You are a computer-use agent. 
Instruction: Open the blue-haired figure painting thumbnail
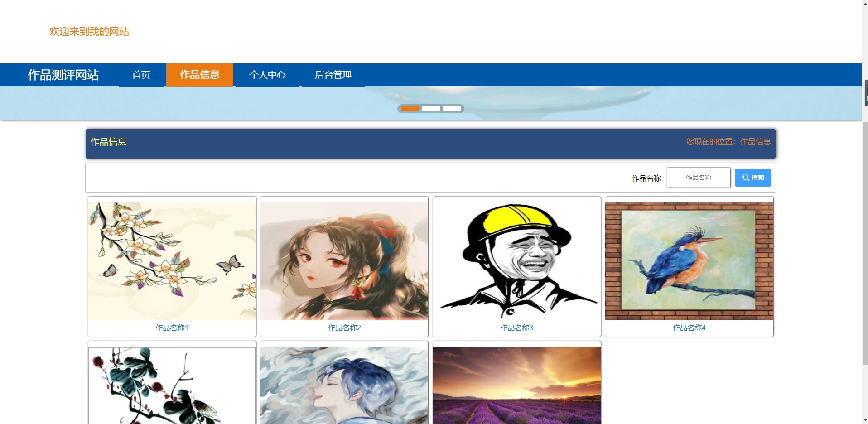coord(344,385)
